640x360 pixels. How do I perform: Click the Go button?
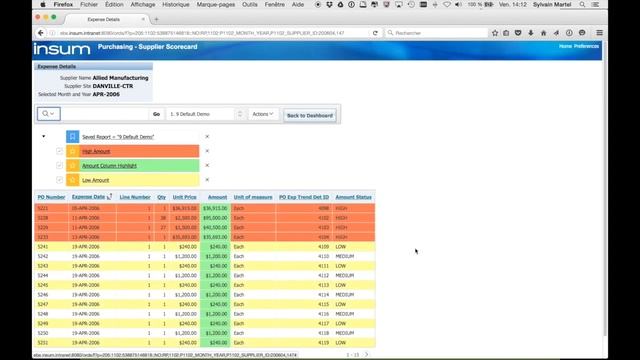click(x=156, y=114)
